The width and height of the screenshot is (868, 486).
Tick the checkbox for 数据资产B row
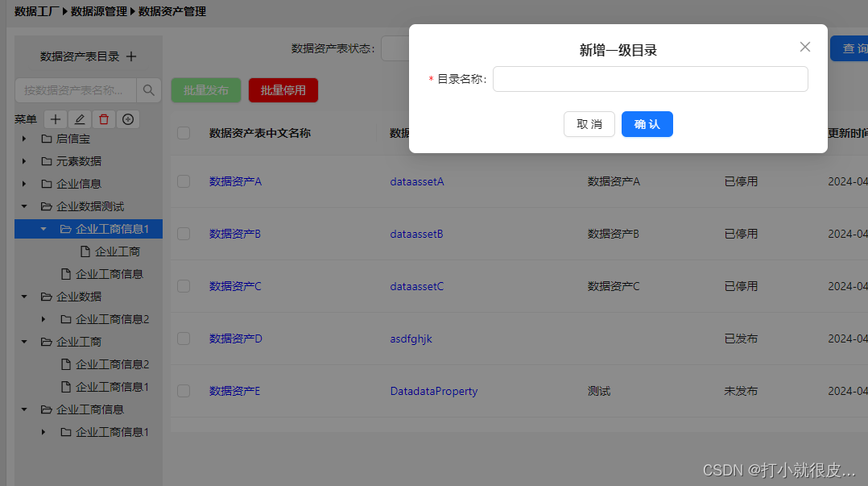click(x=184, y=234)
